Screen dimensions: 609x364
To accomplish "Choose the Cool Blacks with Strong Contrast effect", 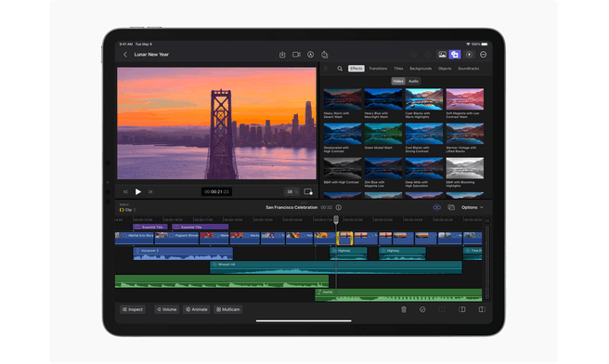I will click(x=424, y=137).
